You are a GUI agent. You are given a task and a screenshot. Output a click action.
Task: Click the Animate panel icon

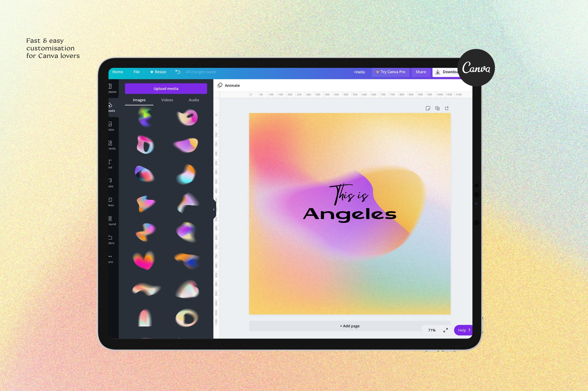tap(221, 85)
